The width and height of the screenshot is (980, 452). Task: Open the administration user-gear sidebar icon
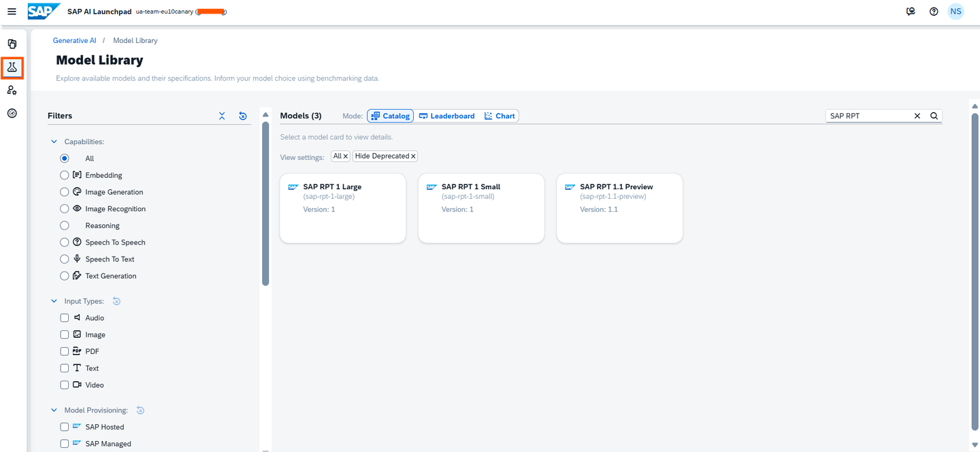coord(12,91)
